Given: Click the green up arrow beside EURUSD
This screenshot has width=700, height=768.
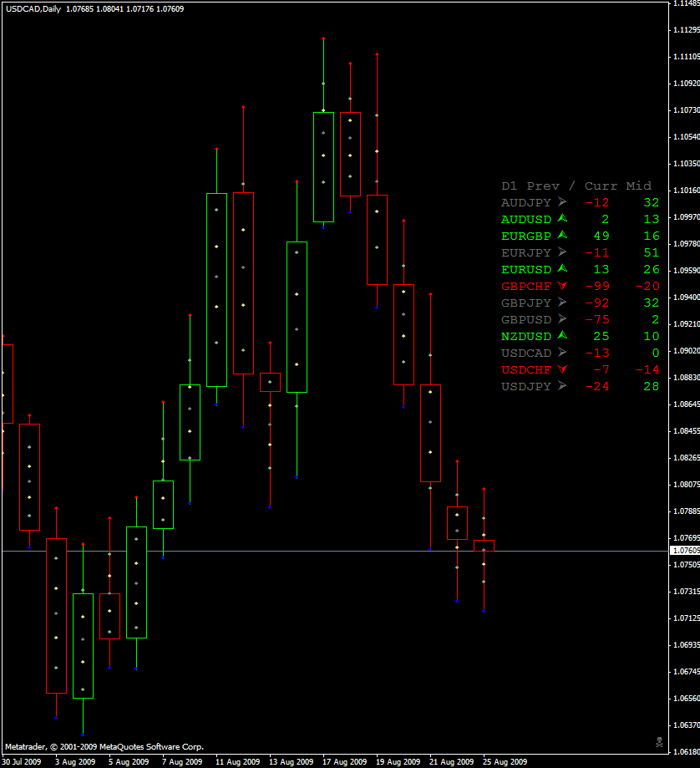Looking at the screenshot, I should point(562,268).
